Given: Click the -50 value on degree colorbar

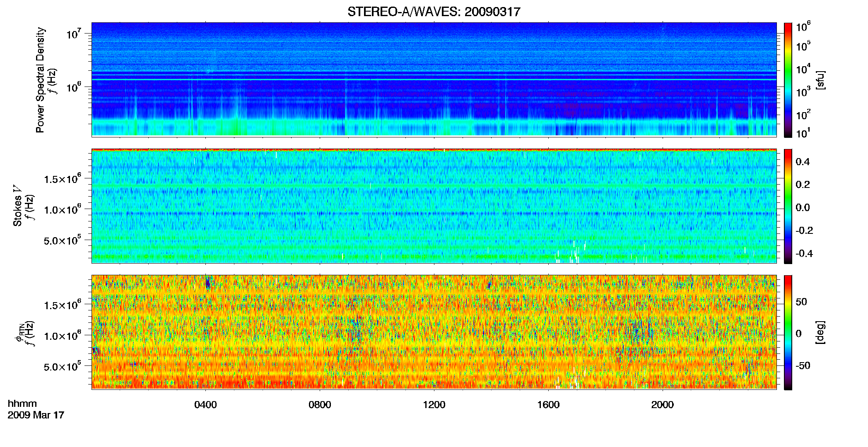Looking at the screenshot, I should (803, 365).
